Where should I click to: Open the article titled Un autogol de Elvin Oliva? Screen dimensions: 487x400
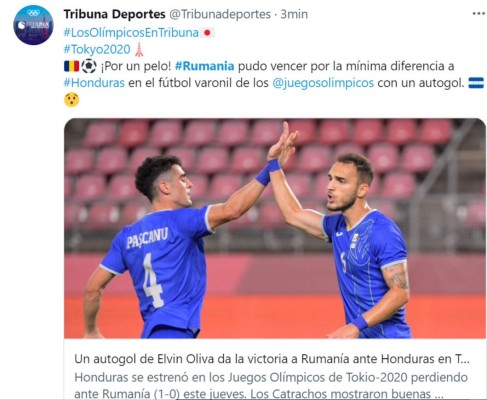point(272,359)
